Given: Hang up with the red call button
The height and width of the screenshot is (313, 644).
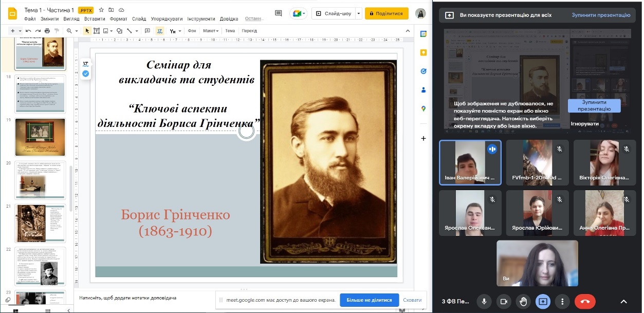Looking at the screenshot, I should (x=584, y=302).
